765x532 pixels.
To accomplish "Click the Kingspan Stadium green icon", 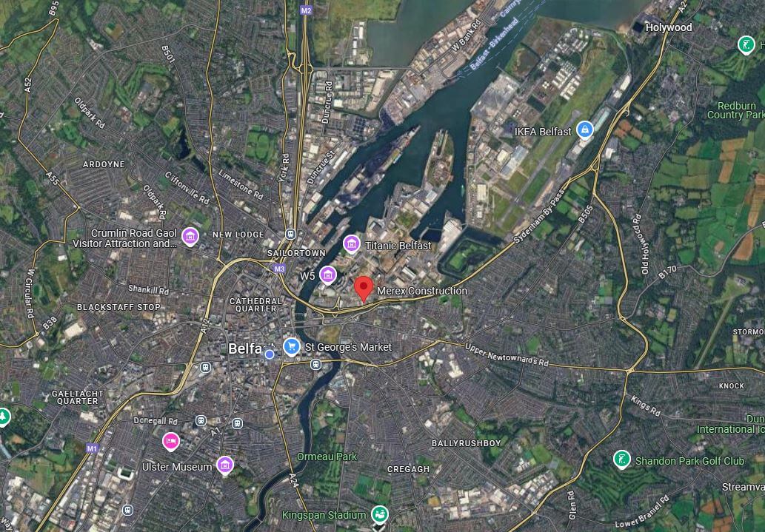I will [380, 514].
